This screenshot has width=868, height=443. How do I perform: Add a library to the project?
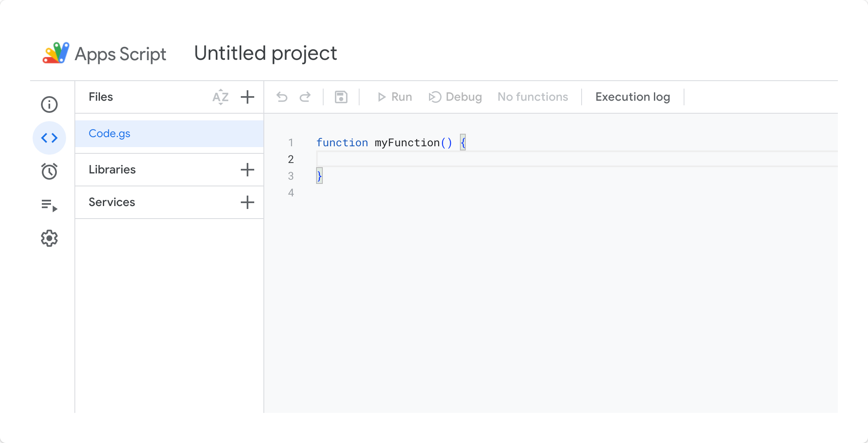click(248, 170)
